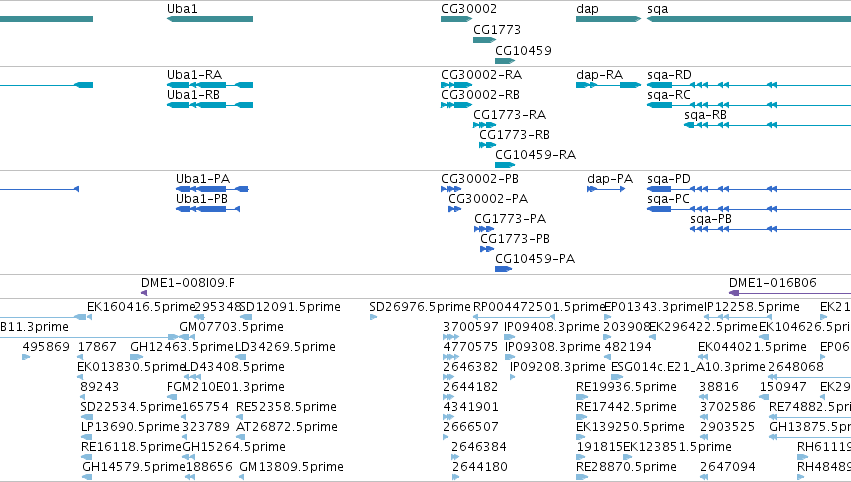Image resolution: width=851 pixels, height=482 pixels.
Task: Click the CG30002-PA protein feature
Action: point(455,209)
